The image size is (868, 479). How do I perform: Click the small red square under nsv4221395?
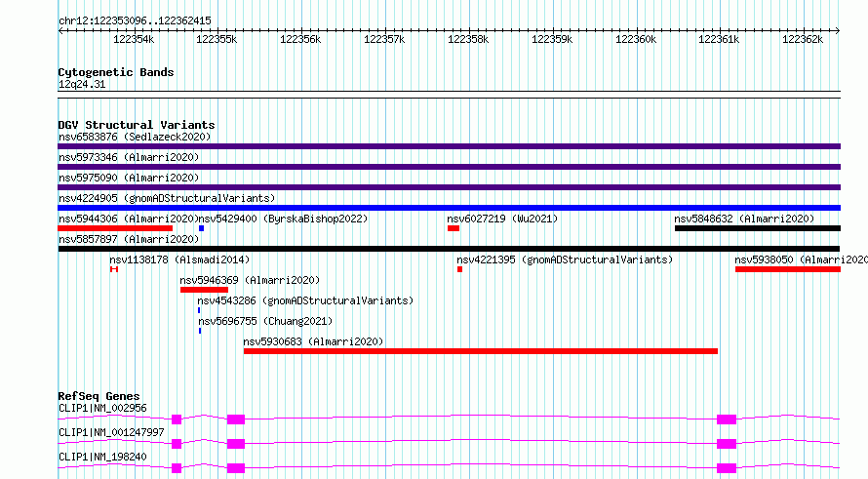pos(459,269)
